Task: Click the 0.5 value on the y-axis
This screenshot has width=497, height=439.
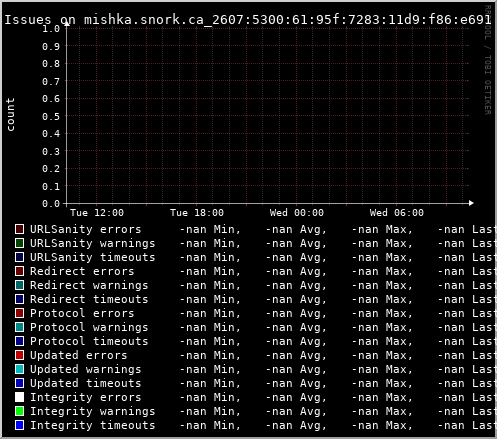Action: tap(51, 116)
